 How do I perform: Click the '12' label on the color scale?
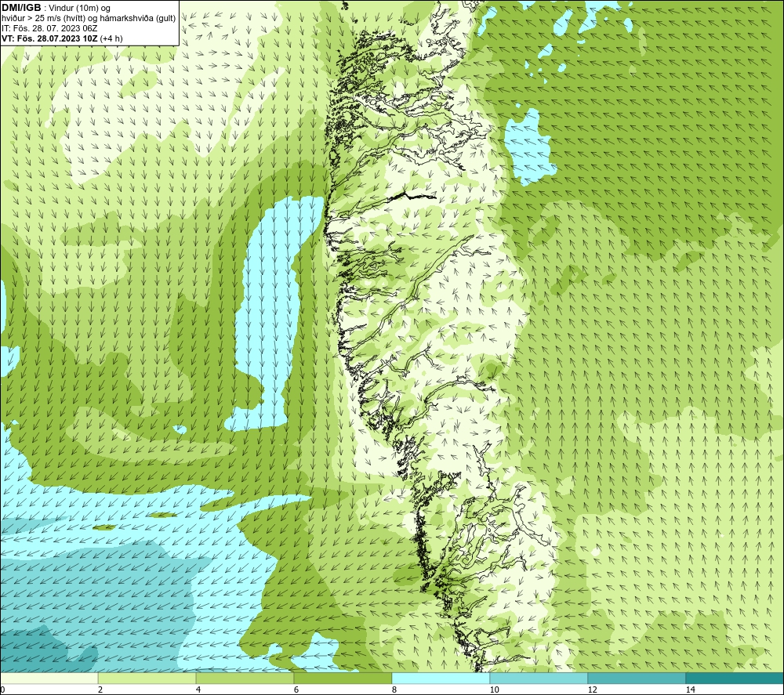592,690
